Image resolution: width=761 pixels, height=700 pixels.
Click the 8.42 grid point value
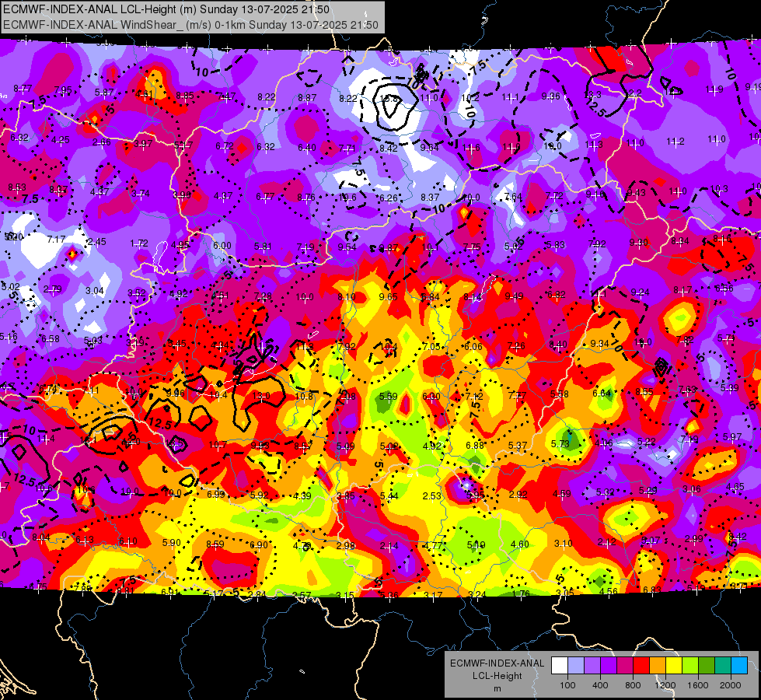pos(388,148)
